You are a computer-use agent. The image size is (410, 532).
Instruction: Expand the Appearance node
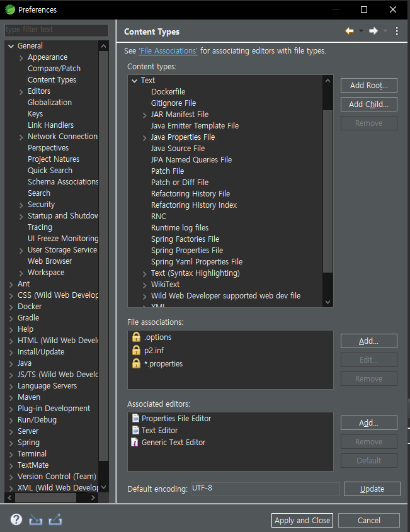pyautogui.click(x=21, y=58)
